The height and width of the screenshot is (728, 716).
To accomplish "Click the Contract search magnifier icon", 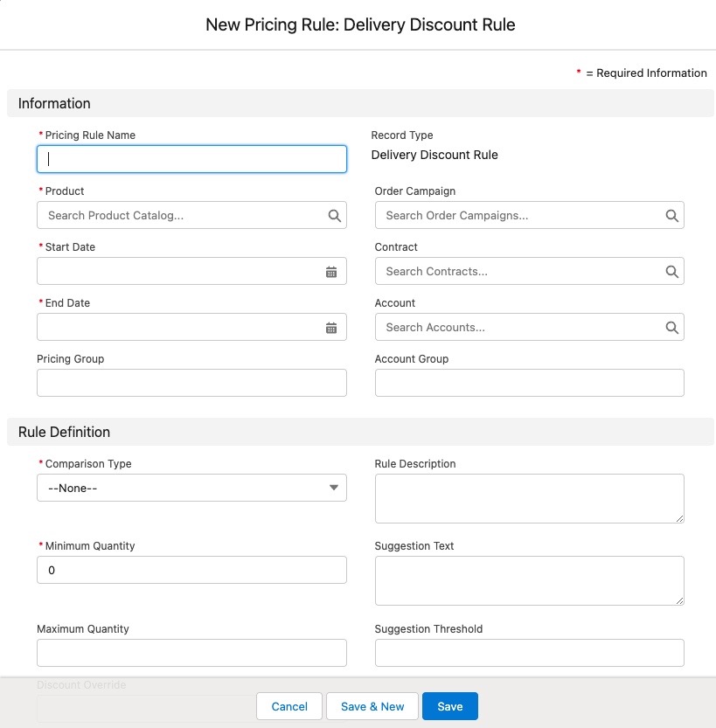I will click(x=671, y=272).
